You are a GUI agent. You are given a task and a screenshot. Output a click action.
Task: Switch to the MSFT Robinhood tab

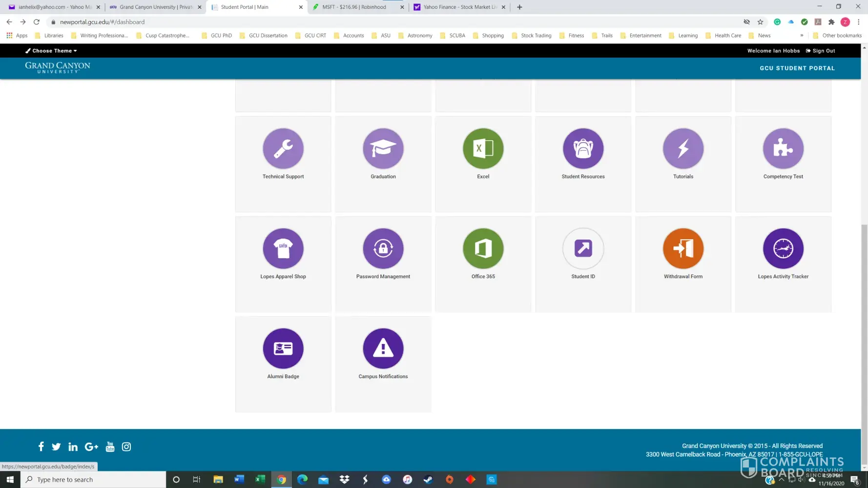354,7
